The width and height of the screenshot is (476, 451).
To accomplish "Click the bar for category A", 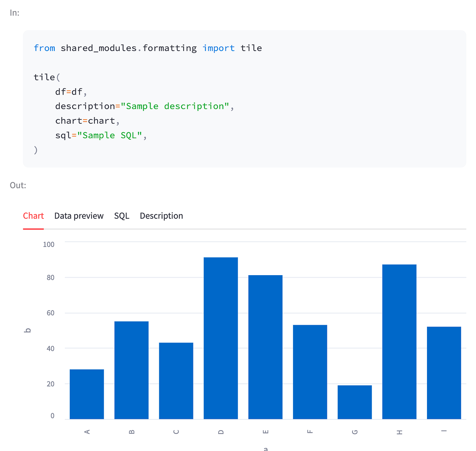I will (x=87, y=394).
